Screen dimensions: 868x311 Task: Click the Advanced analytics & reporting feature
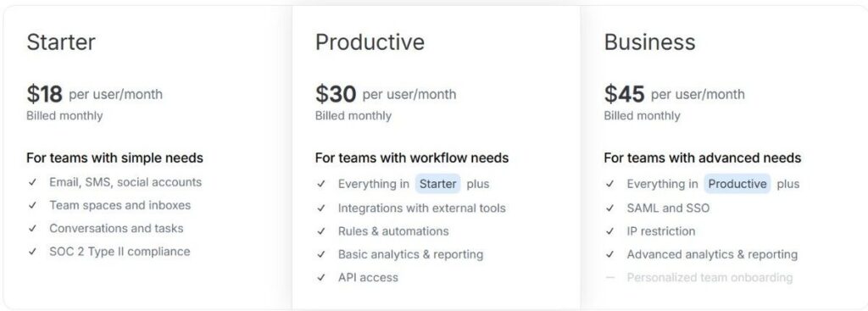[712, 254]
